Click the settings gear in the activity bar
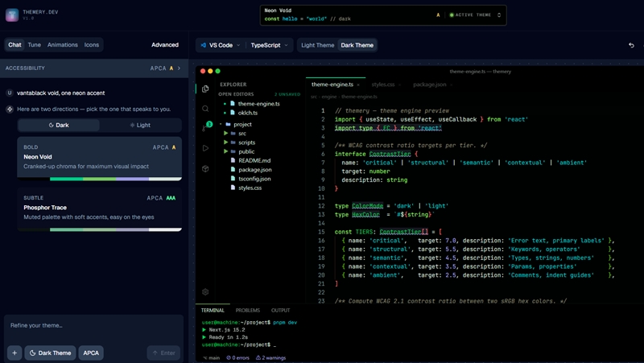This screenshot has height=363, width=644. [205, 292]
